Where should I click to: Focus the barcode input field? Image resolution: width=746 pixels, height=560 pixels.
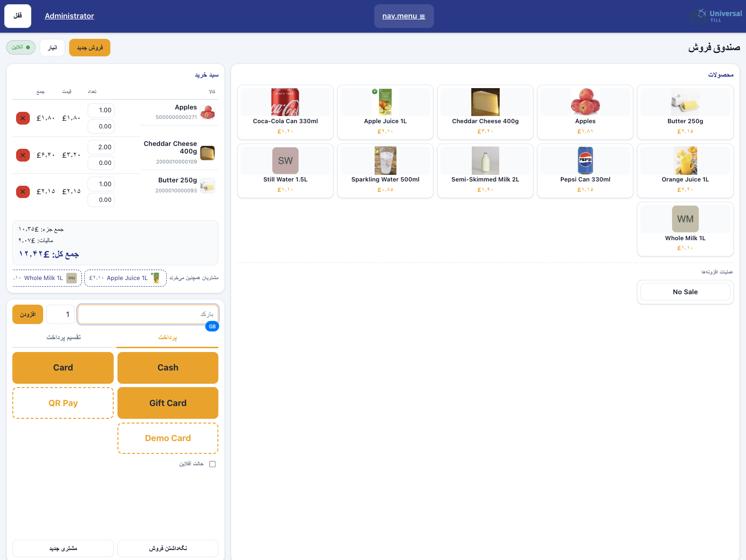coord(148,315)
